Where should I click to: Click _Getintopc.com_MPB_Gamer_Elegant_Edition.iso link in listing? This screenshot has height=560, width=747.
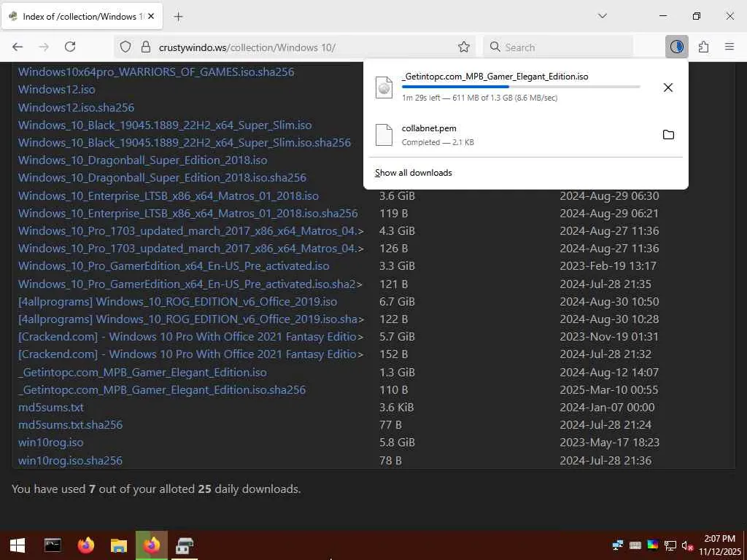(x=142, y=373)
